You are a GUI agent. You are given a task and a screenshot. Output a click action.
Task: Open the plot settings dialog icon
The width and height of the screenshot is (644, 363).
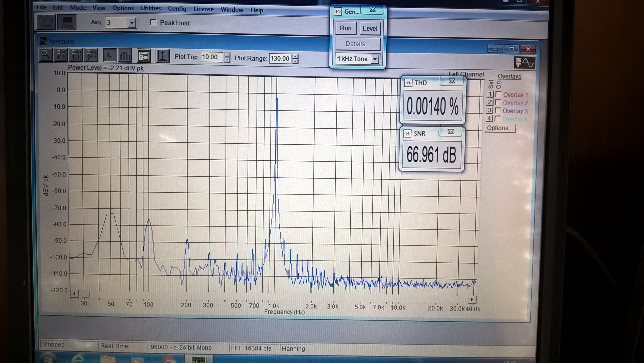tap(144, 56)
